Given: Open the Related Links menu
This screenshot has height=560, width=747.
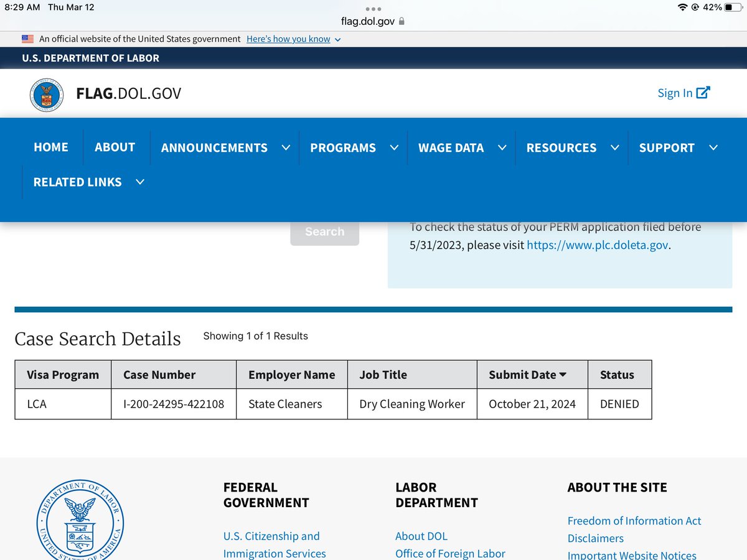Looking at the screenshot, I should tap(77, 182).
